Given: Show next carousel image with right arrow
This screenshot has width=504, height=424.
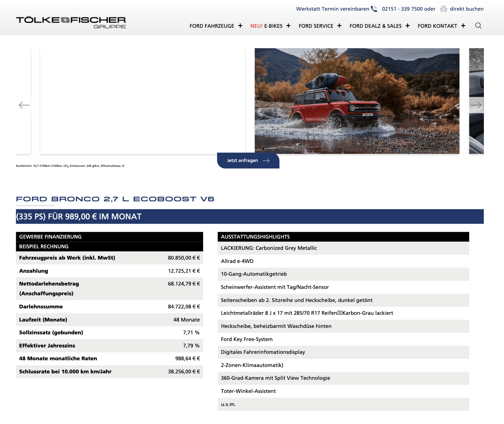Looking at the screenshot, I should [x=476, y=105].
